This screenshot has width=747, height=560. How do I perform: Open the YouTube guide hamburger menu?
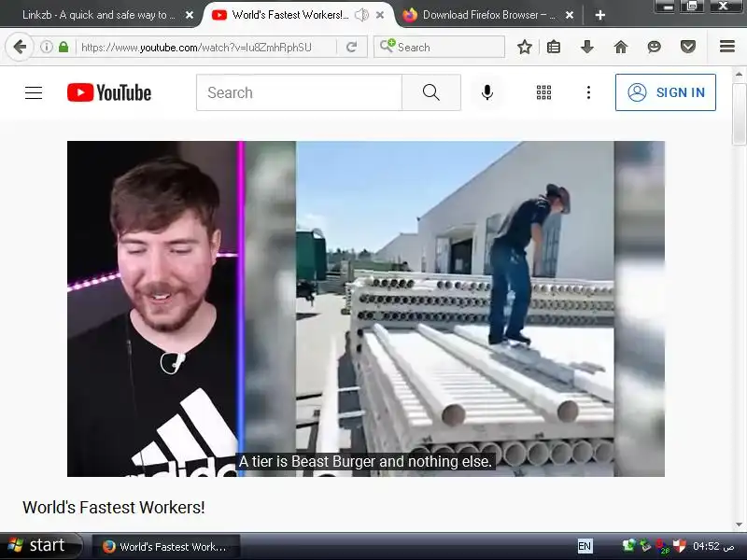click(34, 92)
